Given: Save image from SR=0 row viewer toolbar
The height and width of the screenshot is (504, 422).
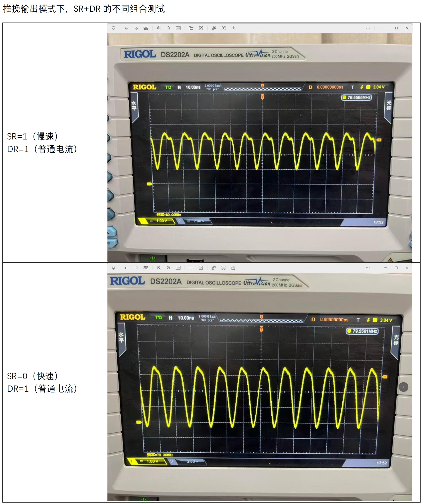Looking at the screenshot, I should pos(233,268).
